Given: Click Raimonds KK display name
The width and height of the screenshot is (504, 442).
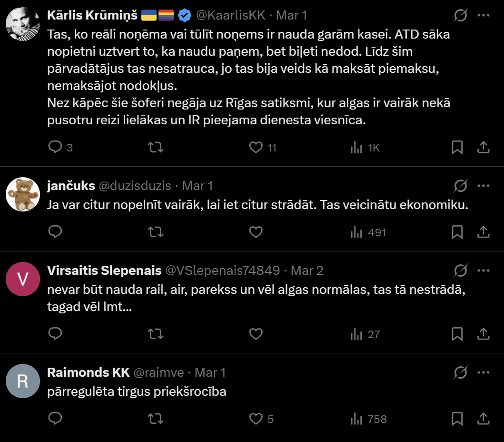Looking at the screenshot, I should click(88, 372).
